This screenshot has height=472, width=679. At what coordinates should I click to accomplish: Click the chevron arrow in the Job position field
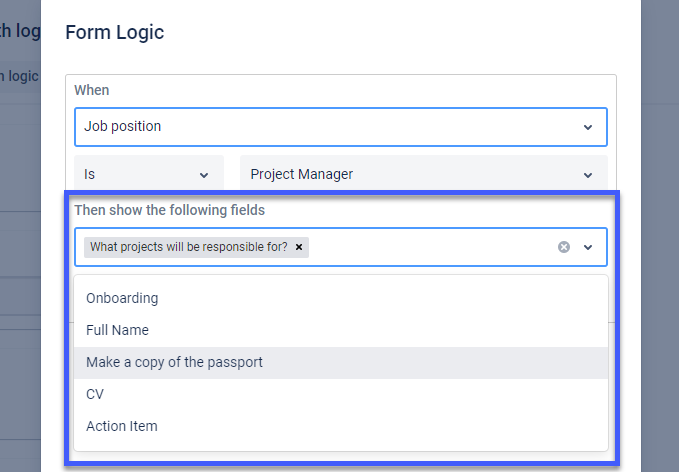[588, 127]
